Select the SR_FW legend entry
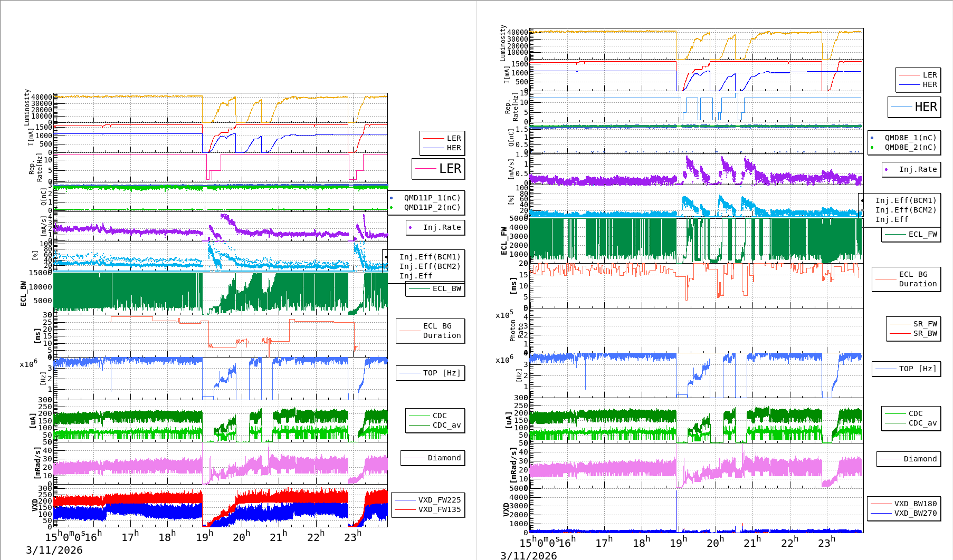The height and width of the screenshot is (560, 953). (925, 324)
